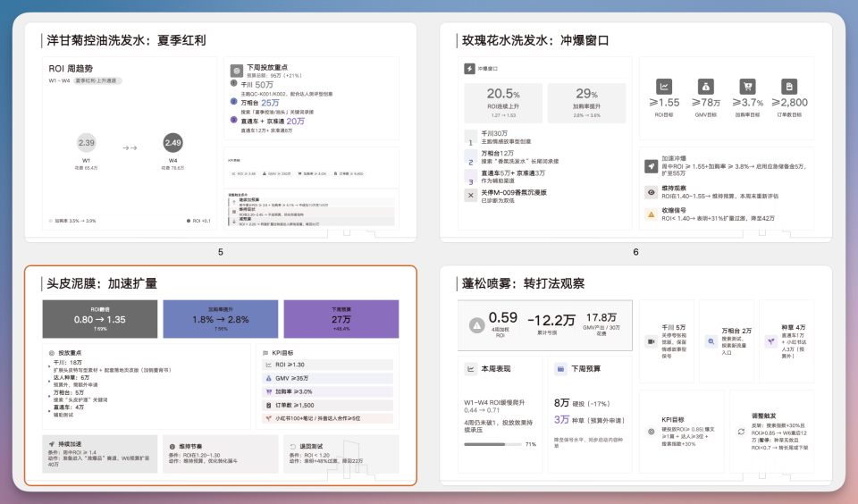Click the search icon beside 万相台 2万
Image resolution: width=858 pixels, height=504 pixels.
coord(711,341)
